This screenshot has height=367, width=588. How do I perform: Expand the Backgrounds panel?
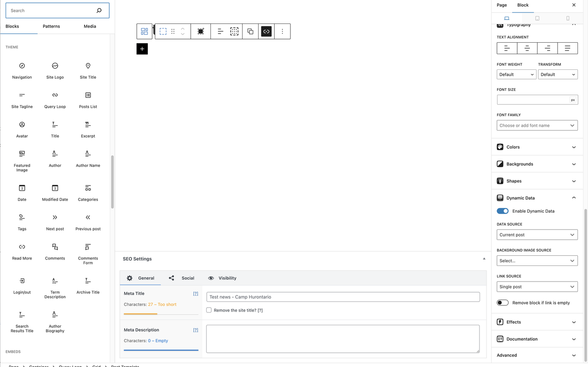[x=537, y=164]
